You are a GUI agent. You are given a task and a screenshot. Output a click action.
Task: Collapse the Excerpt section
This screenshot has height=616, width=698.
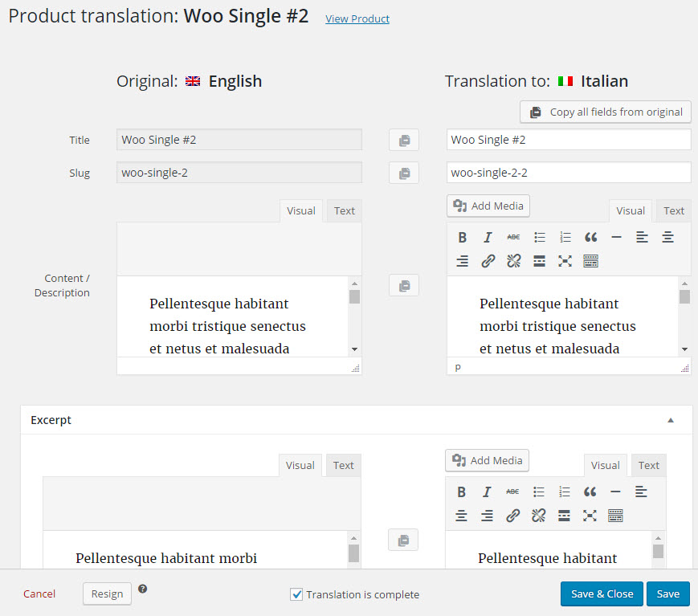pyautogui.click(x=671, y=420)
